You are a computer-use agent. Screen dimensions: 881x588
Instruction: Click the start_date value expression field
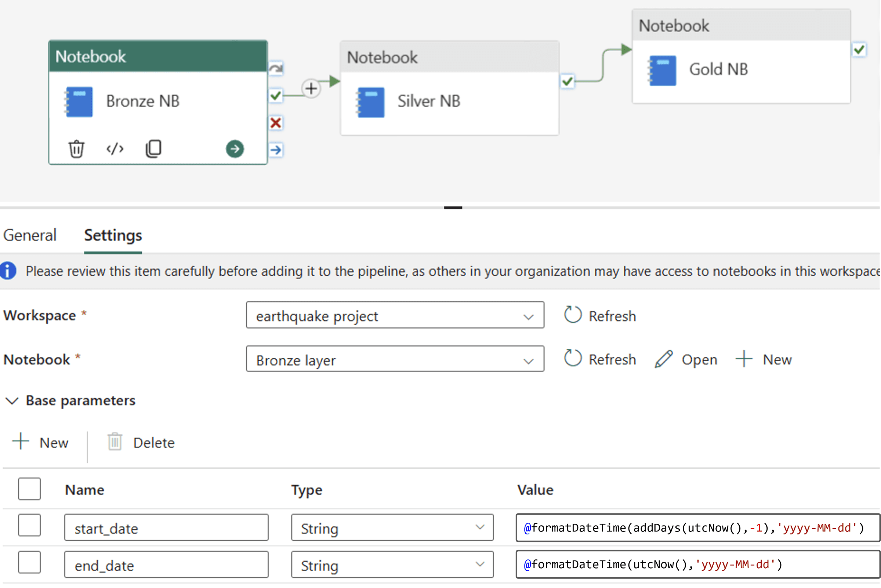[697, 528]
